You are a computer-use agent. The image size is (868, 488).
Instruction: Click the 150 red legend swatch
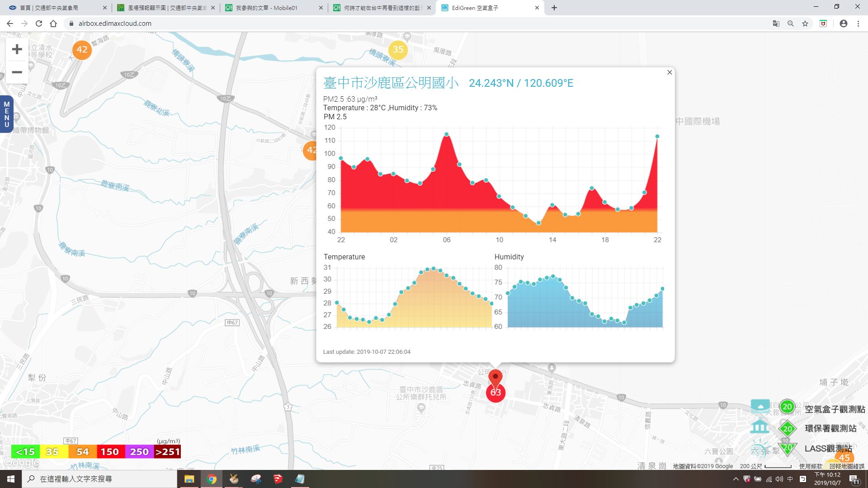click(x=110, y=452)
